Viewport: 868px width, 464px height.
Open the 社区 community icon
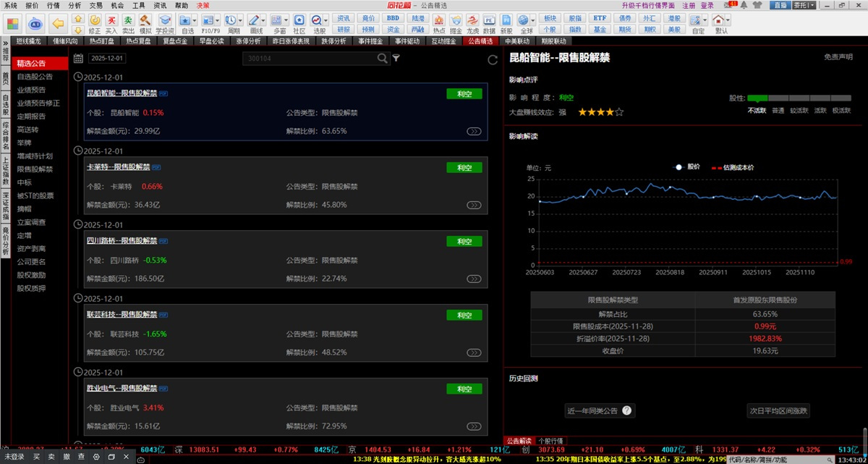point(299,20)
